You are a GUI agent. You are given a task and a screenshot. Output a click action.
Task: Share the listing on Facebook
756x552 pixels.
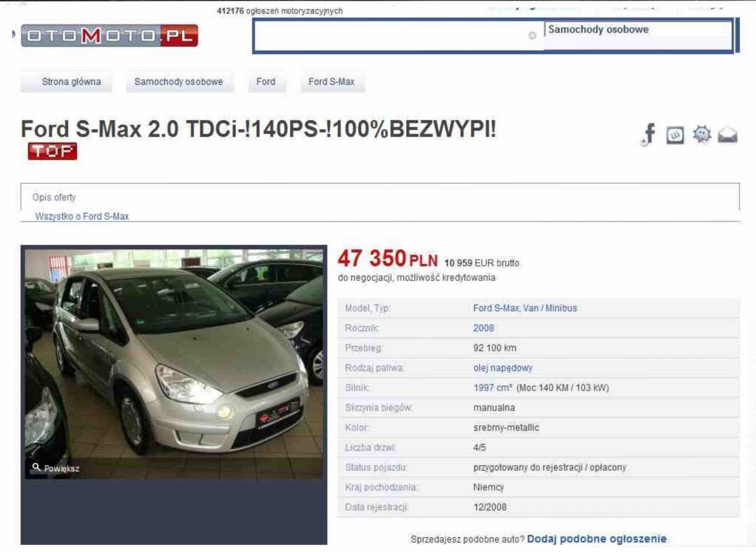(649, 135)
